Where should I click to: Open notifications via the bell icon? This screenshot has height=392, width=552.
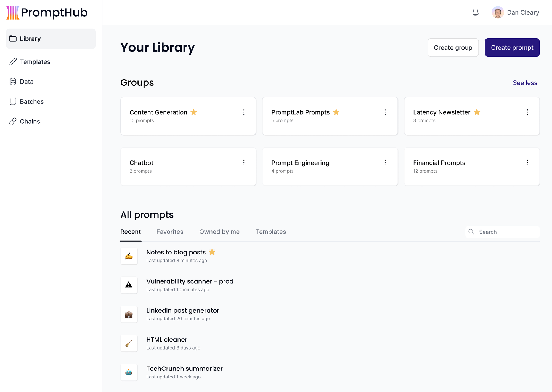click(475, 12)
